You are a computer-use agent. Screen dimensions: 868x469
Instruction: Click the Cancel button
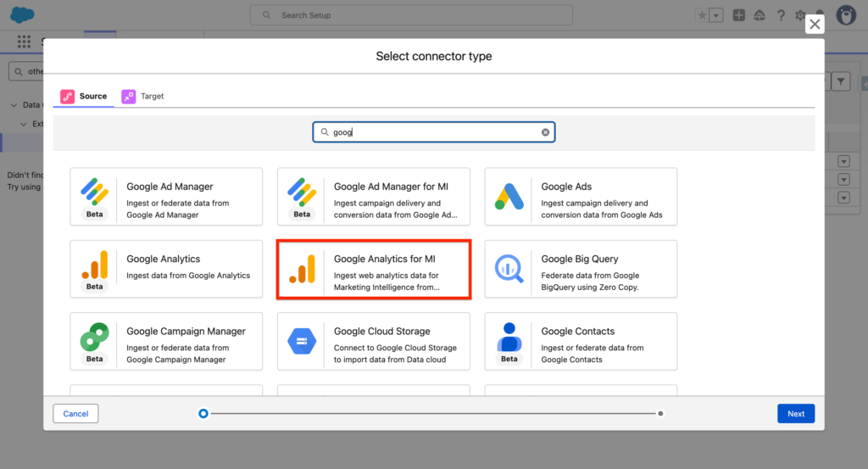(x=75, y=414)
